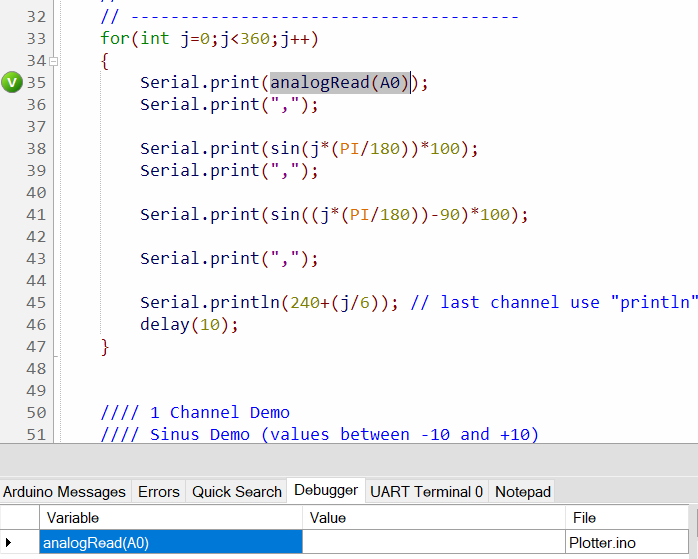Select the Debugger tab
Viewport: 698px width, 559px height.
pyautogui.click(x=326, y=490)
